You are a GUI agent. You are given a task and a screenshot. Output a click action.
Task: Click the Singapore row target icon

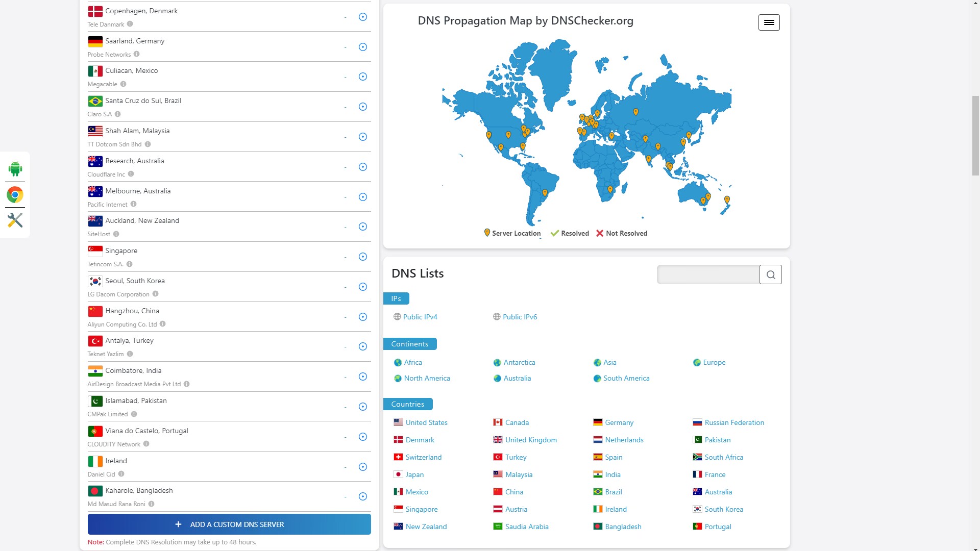(363, 257)
